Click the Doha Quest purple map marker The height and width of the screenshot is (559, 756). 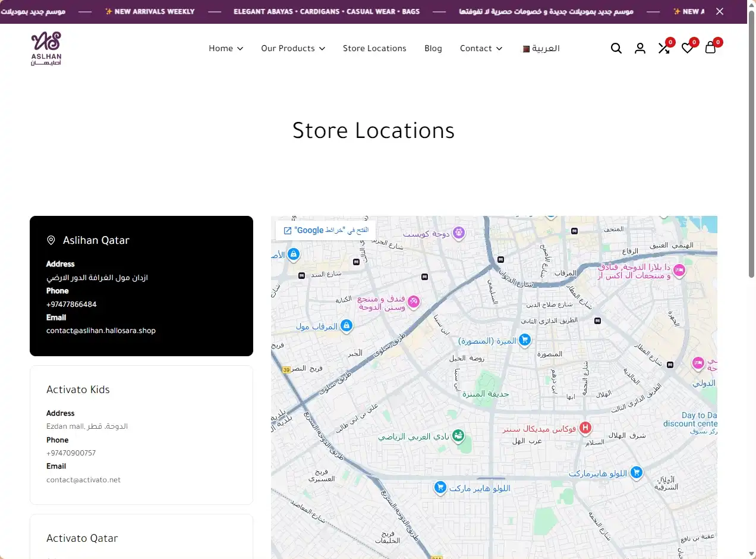coord(458,233)
